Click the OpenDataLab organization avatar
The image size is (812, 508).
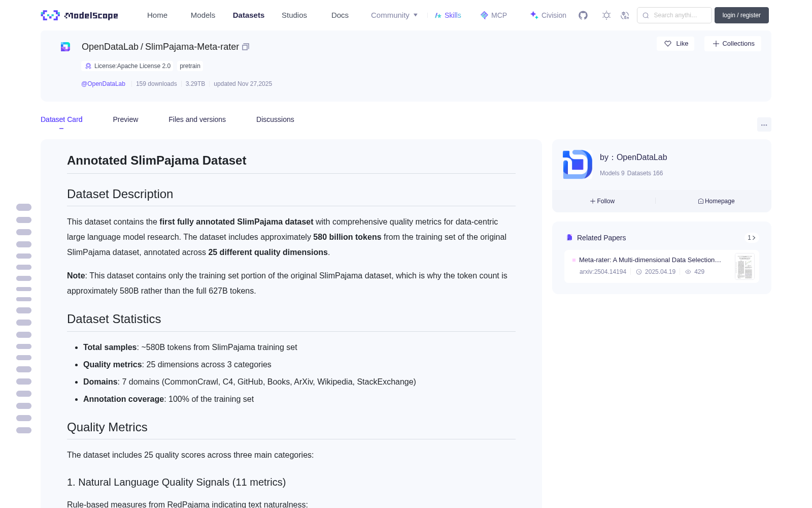pyautogui.click(x=578, y=164)
